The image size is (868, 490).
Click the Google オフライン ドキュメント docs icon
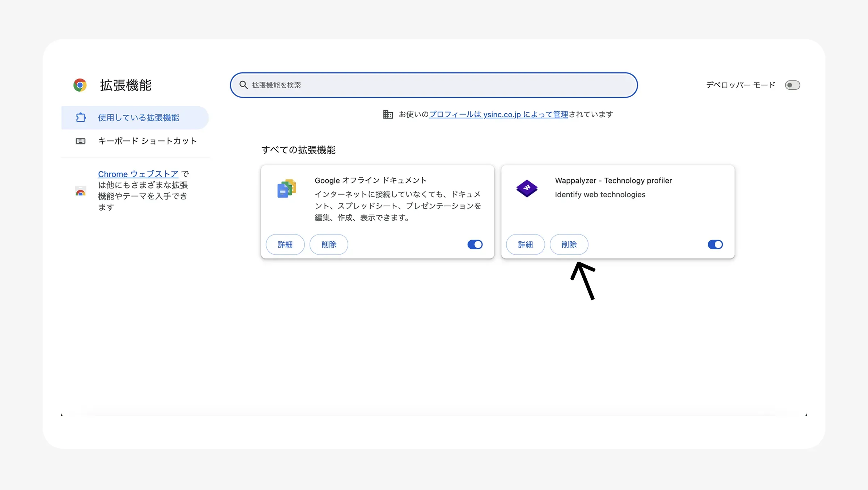tap(287, 188)
